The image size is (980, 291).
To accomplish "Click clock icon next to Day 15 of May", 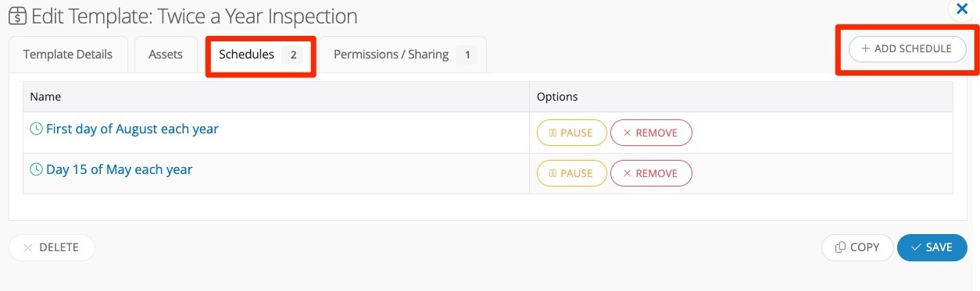I will pyautogui.click(x=36, y=169).
